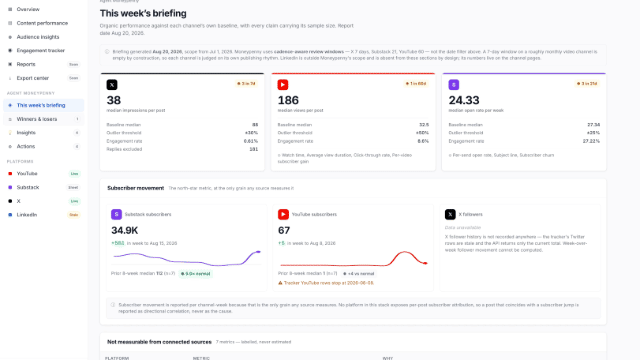Open YouTube platform page
640x360 pixels.
(x=43, y=173)
